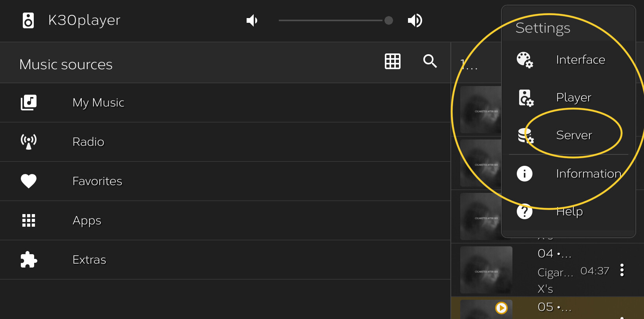Open Player settings
The height and width of the screenshot is (319, 644).
pyautogui.click(x=569, y=97)
